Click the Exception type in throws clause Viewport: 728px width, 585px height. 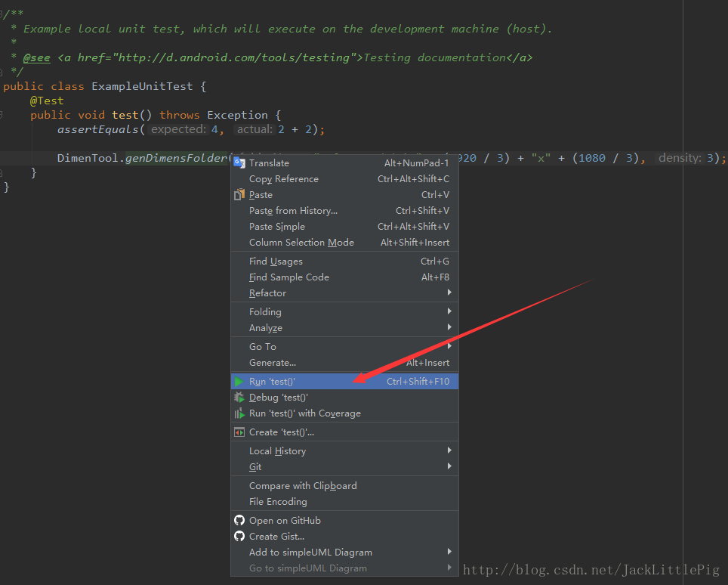[237, 115]
